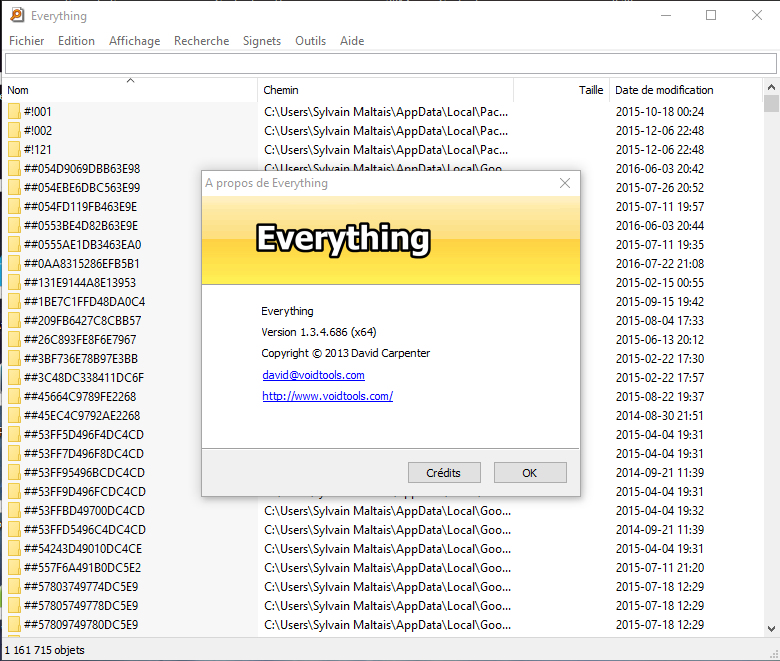
Task: Click folder icon of ##3BF736E78B97E3BB
Action: pyautogui.click(x=14, y=359)
